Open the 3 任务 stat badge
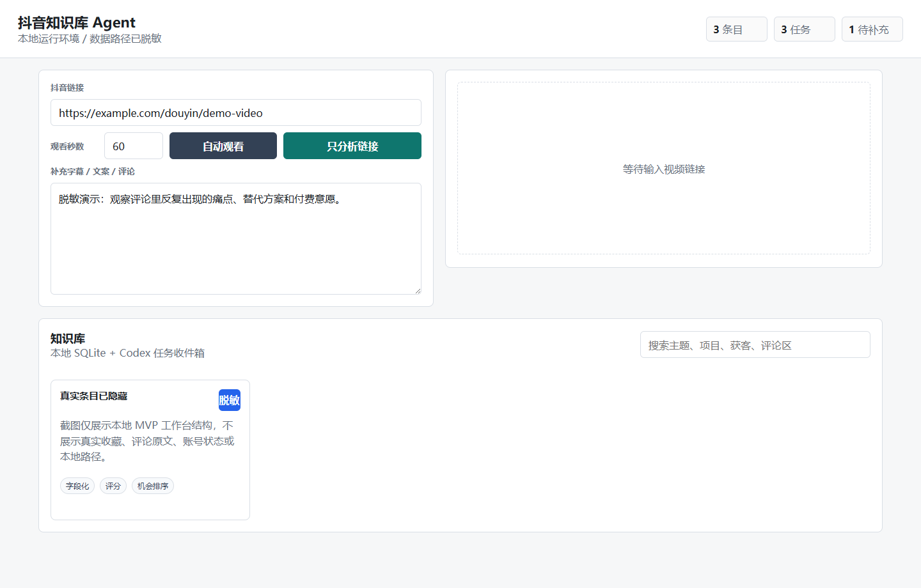 [x=804, y=29]
